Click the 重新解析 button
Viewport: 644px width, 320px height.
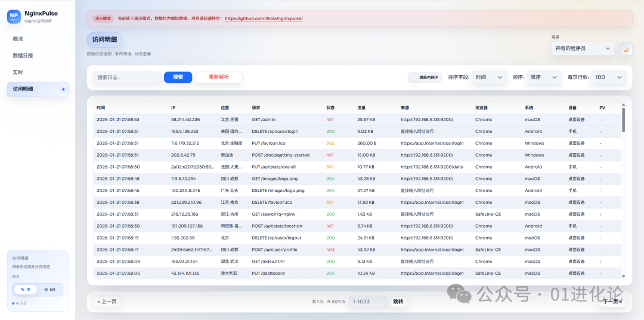coord(219,77)
